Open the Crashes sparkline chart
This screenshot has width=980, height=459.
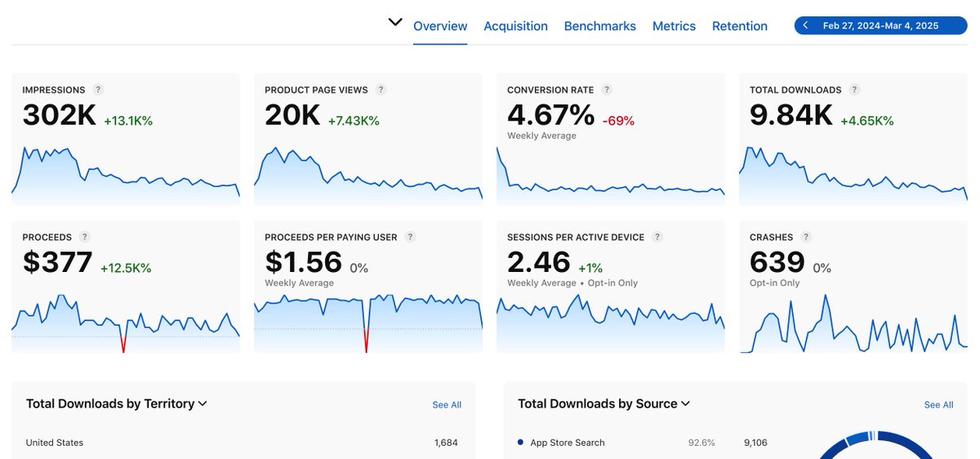[x=853, y=323]
